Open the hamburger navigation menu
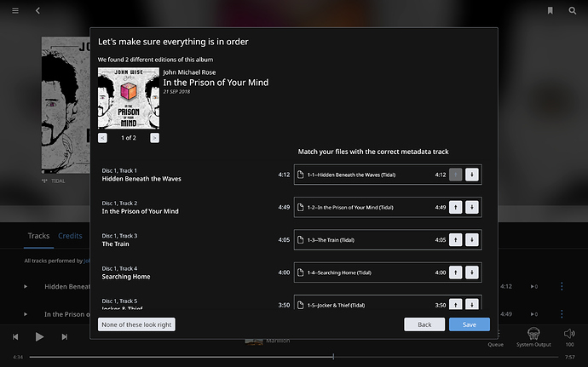The height and width of the screenshot is (367, 588). click(x=15, y=10)
